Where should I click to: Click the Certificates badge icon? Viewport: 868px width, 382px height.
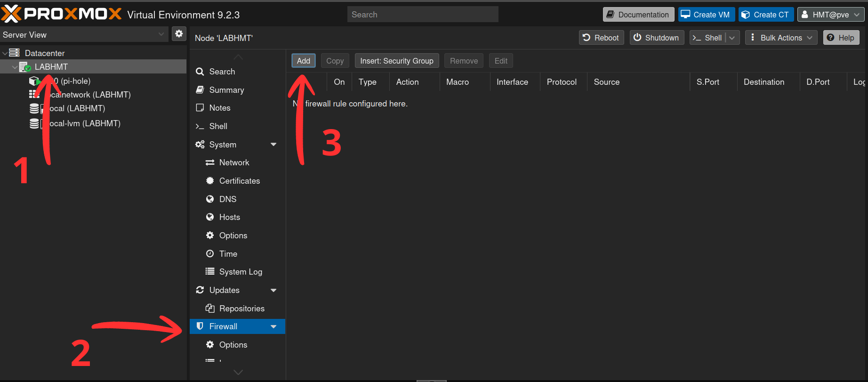coord(210,180)
